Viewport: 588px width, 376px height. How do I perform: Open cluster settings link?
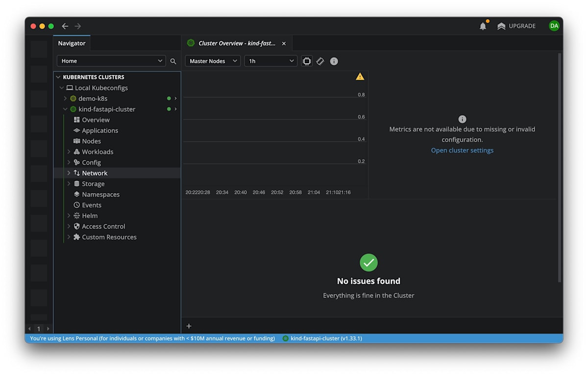[x=462, y=150]
